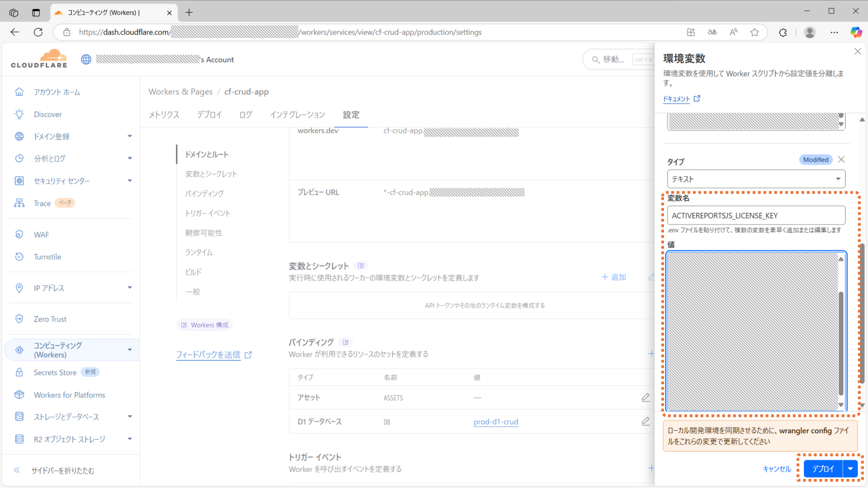Screen dimensions: 868x488
Task: Click the 変数名 input field
Action: click(x=756, y=215)
